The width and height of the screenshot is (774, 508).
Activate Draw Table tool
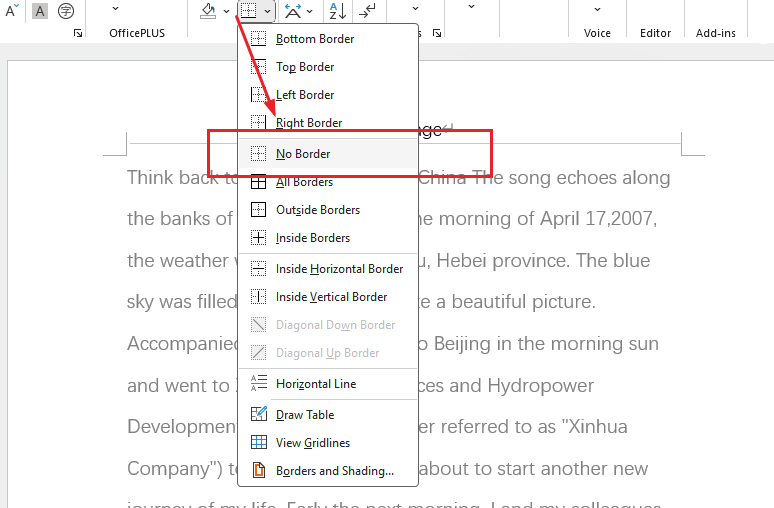point(328,415)
